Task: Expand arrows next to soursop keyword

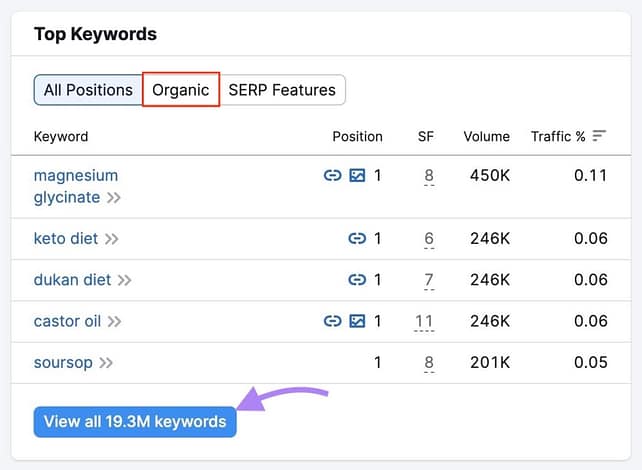Action: 106,362
